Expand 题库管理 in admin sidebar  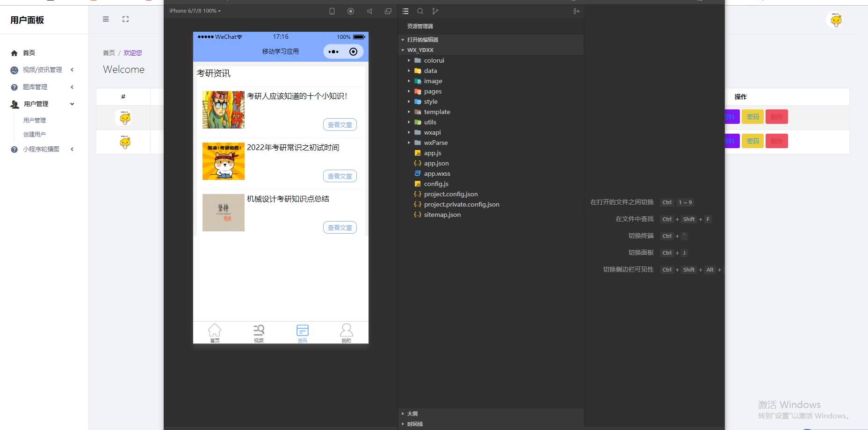coord(42,87)
